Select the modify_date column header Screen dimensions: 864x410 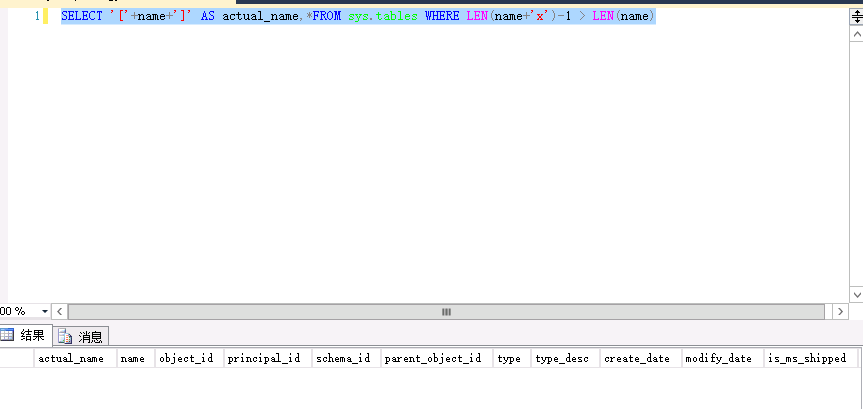[722, 359]
